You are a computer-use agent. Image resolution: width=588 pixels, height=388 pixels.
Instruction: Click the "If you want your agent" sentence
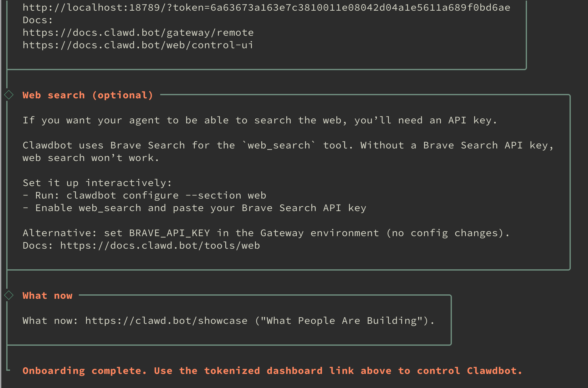(x=259, y=120)
